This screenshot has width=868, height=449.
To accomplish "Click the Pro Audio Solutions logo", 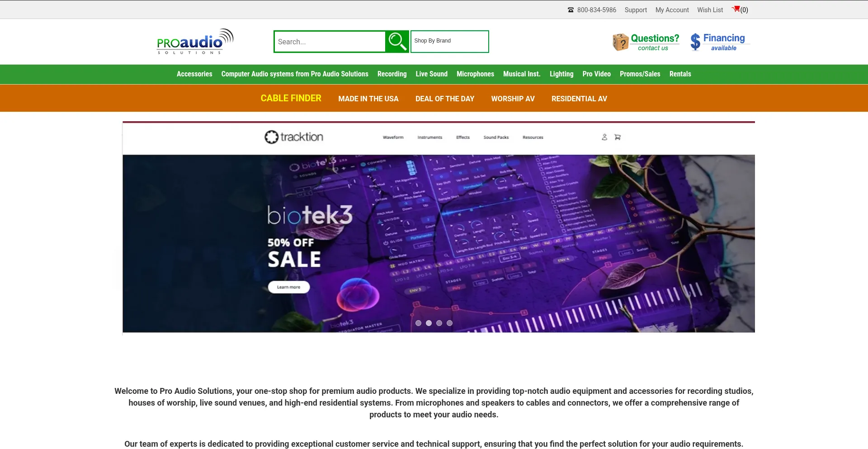I will click(x=195, y=42).
